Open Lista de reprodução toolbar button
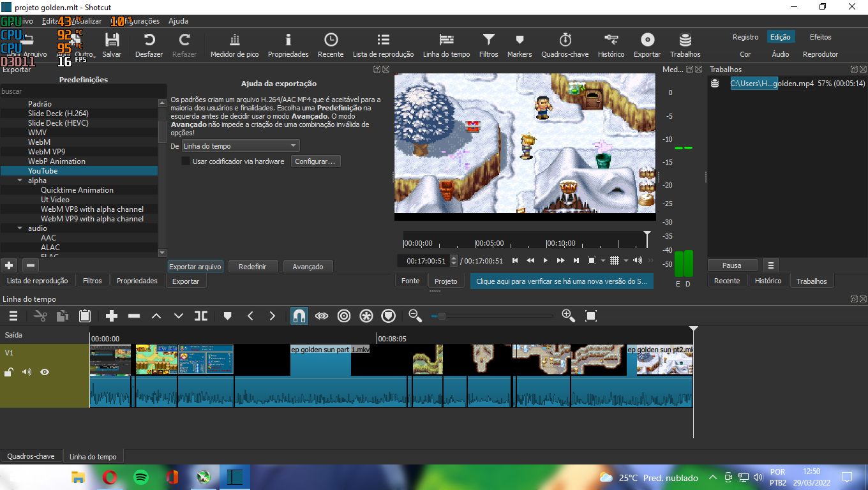The width and height of the screenshot is (868, 490). (383, 45)
